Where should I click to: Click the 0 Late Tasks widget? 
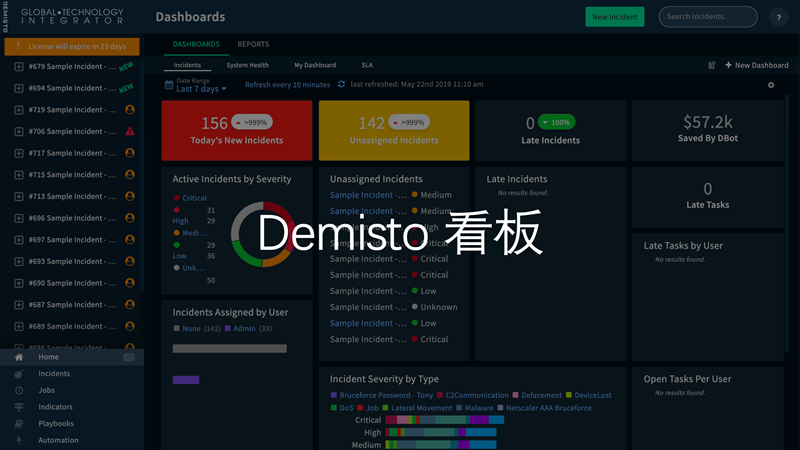tap(707, 197)
